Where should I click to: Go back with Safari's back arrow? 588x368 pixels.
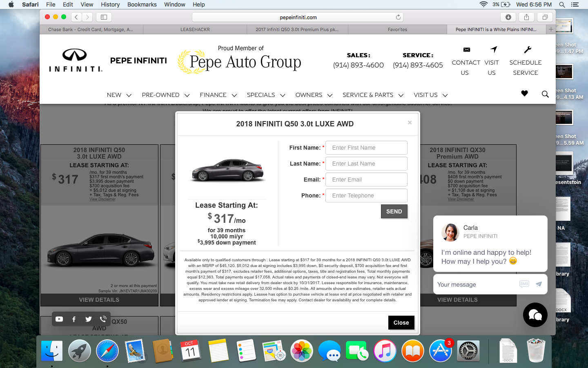[76, 17]
